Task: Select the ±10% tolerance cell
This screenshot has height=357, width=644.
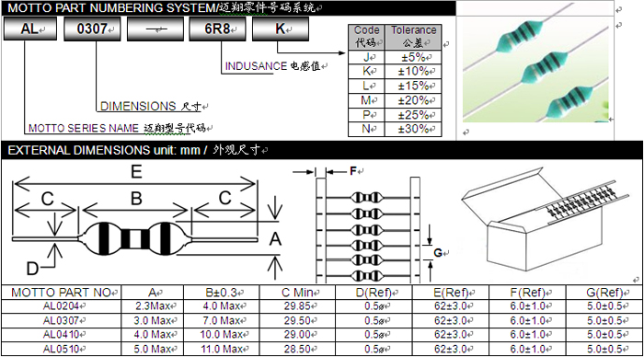Action: (x=413, y=72)
